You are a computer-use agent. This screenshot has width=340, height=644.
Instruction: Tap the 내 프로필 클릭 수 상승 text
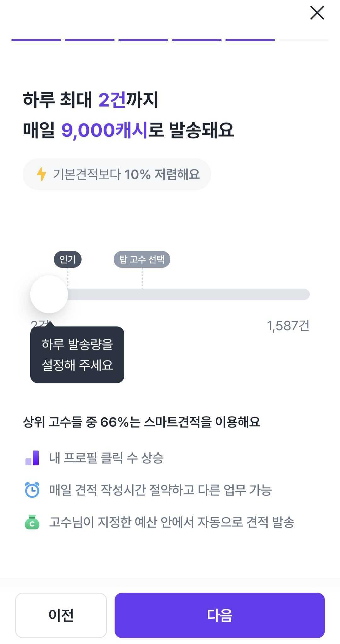[x=106, y=458]
